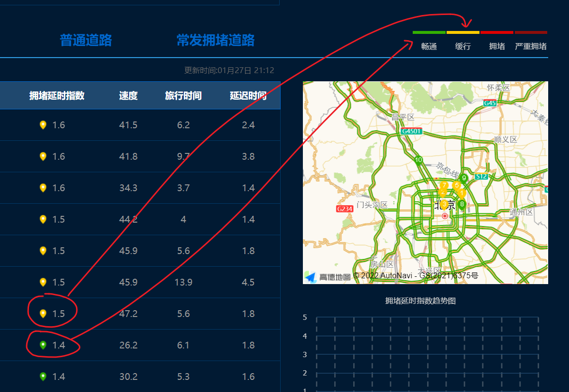Click the speed value 44.2
The image size is (569, 392).
[128, 219]
